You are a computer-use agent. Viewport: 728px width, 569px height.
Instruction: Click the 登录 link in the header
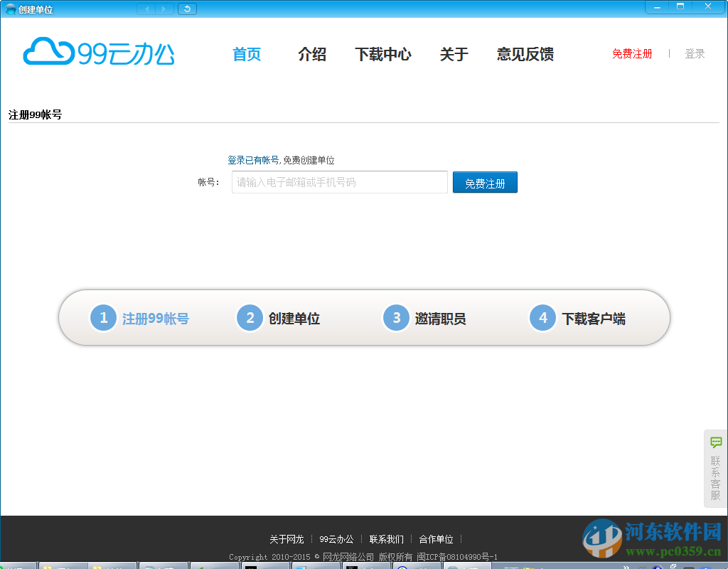(695, 54)
